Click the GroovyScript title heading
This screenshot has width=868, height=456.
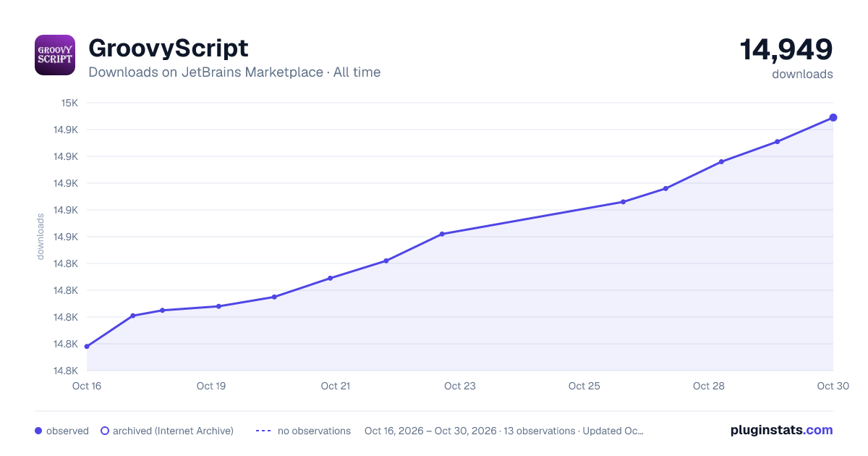(x=169, y=48)
